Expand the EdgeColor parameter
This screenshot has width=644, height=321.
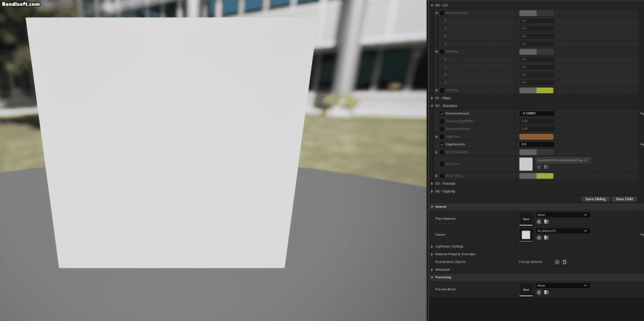[437, 137]
